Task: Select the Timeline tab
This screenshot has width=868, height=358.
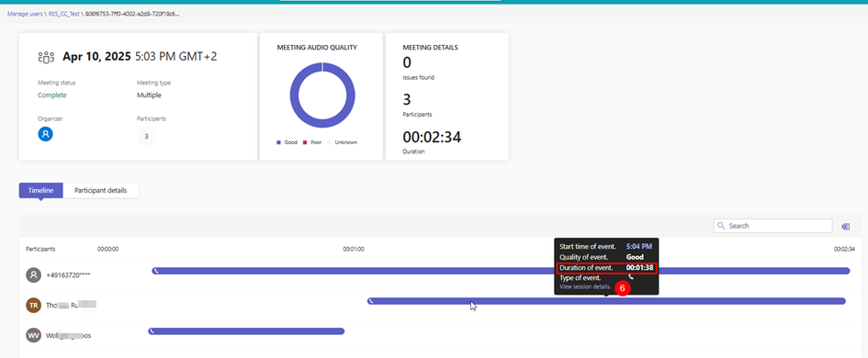Action: click(x=41, y=190)
